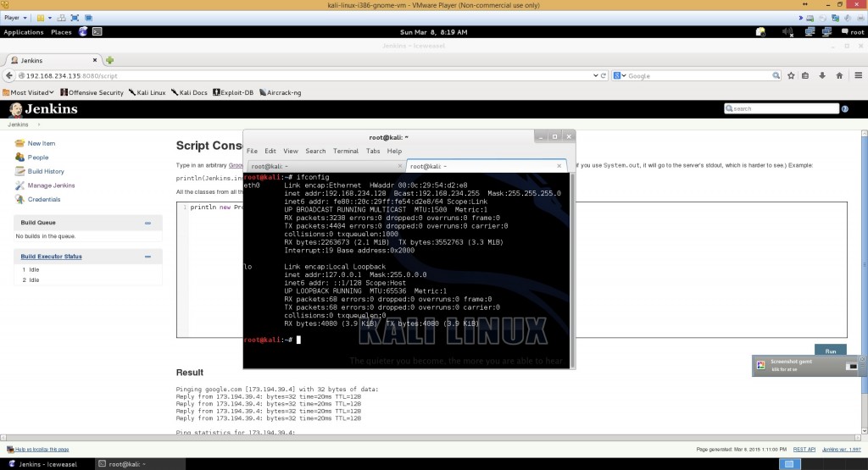Click the Jenkins breadcrumb link
The height and width of the screenshot is (470, 868).
(18, 124)
